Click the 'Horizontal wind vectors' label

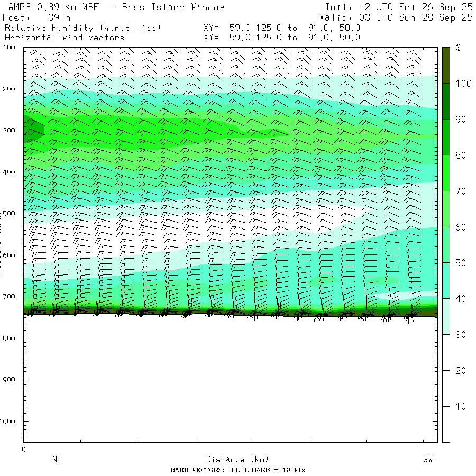65,38
